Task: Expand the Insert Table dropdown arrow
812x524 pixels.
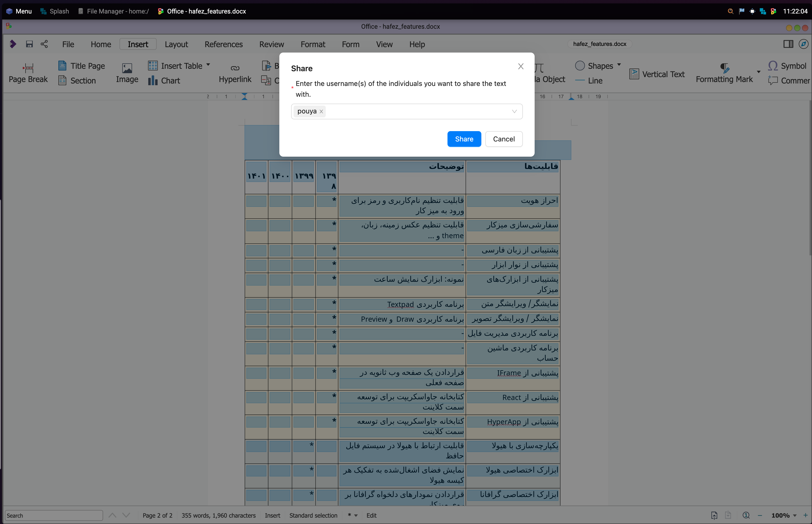Action: [x=208, y=65]
